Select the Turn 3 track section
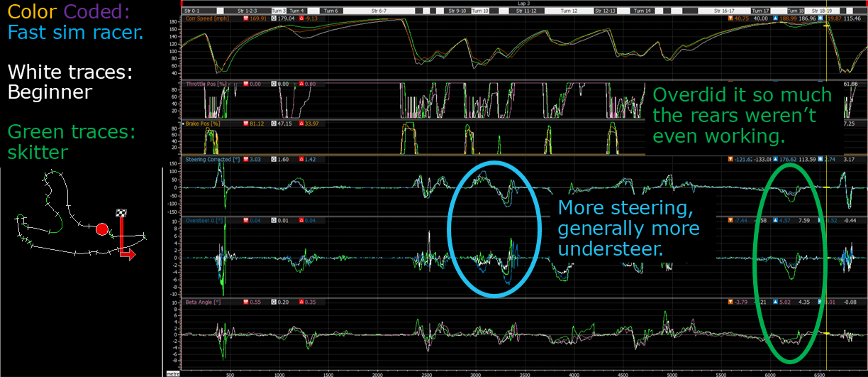 (x=279, y=11)
